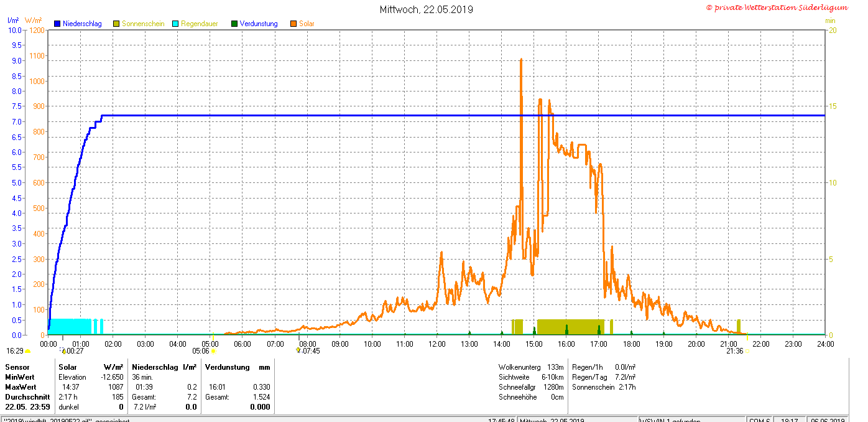868x422 pixels.
Task: Click the Sensor header in the table
Action: coord(17,367)
